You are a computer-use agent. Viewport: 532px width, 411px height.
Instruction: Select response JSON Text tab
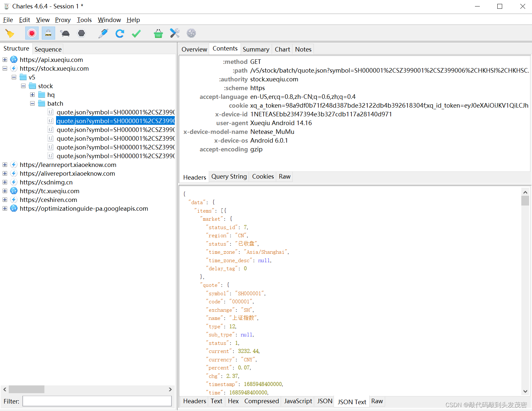[x=352, y=402]
